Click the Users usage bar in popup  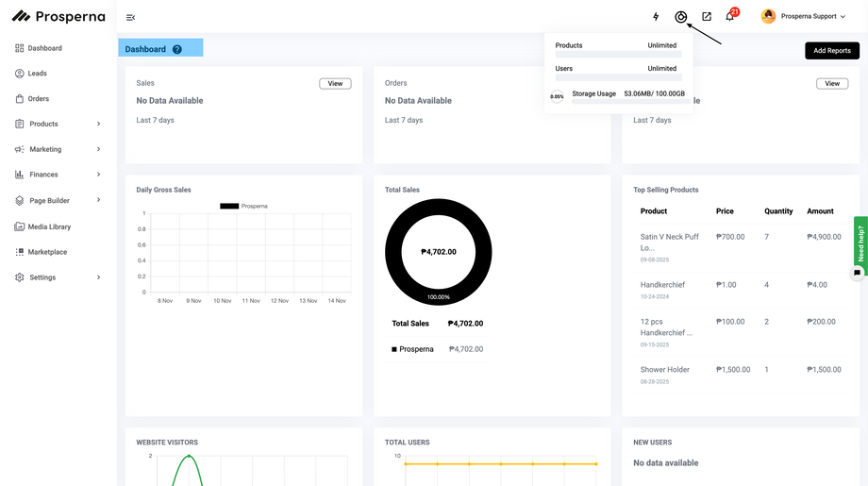tap(618, 78)
